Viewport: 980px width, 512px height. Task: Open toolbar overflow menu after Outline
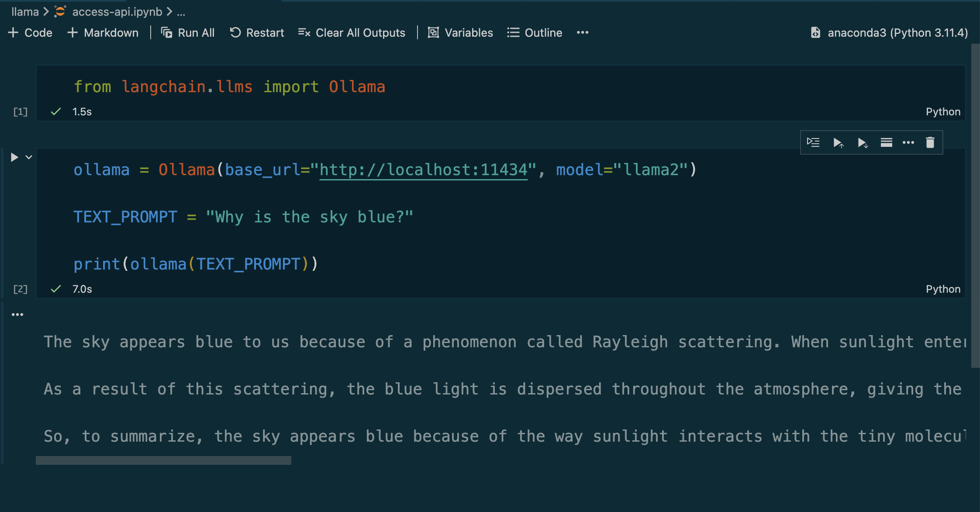[x=583, y=33]
